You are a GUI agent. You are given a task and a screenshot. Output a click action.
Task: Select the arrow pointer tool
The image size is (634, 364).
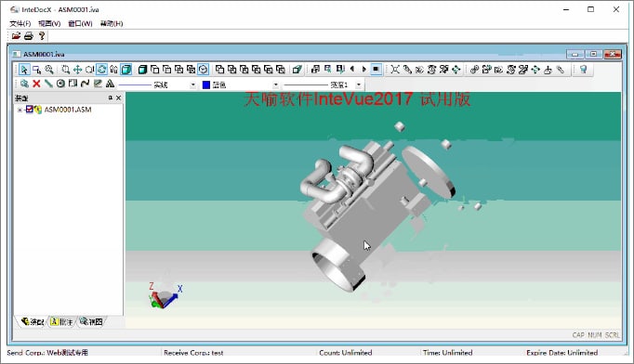point(24,70)
